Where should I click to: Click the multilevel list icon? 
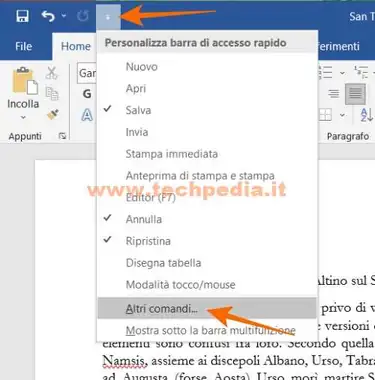pyautogui.click(x=362, y=72)
